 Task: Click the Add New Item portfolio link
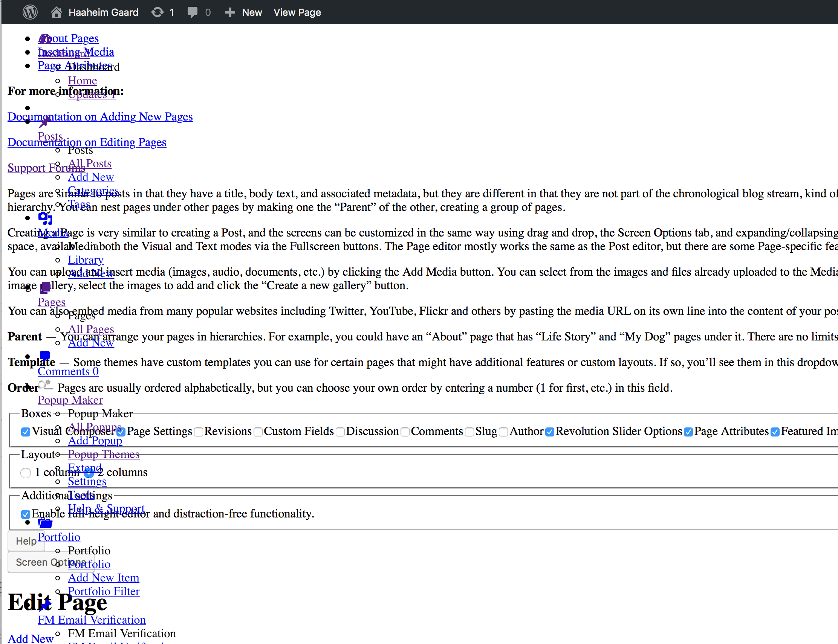(103, 577)
